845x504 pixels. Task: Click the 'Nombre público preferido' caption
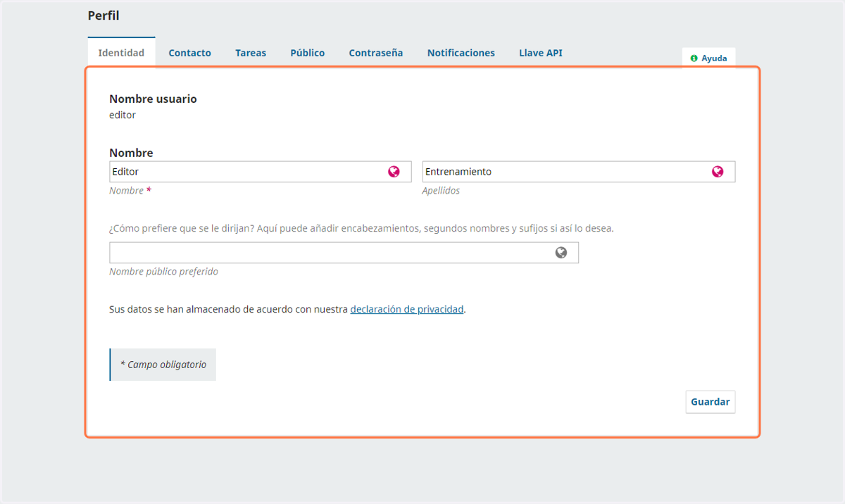pyautogui.click(x=163, y=272)
